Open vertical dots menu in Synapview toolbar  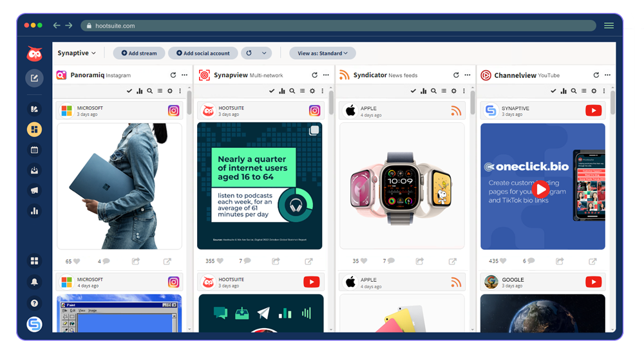click(x=323, y=91)
